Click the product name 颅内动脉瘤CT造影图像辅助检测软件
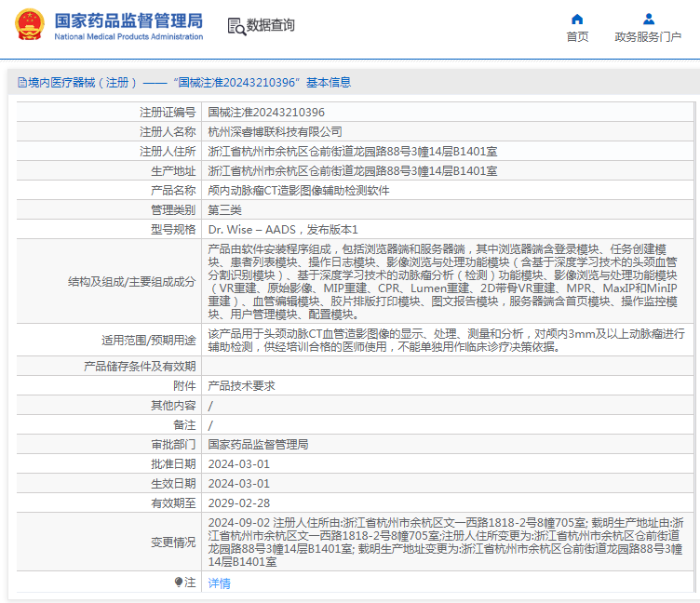Image resolution: width=700 pixels, height=603 pixels. click(x=299, y=191)
